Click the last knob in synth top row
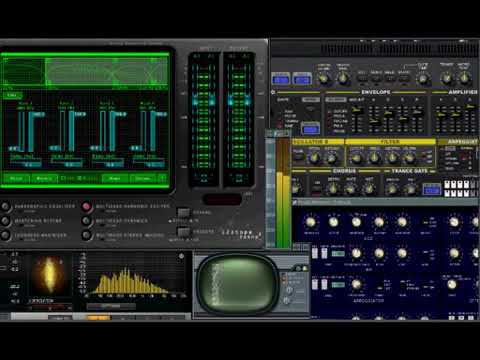The width and height of the screenshot is (480, 360). [465, 79]
